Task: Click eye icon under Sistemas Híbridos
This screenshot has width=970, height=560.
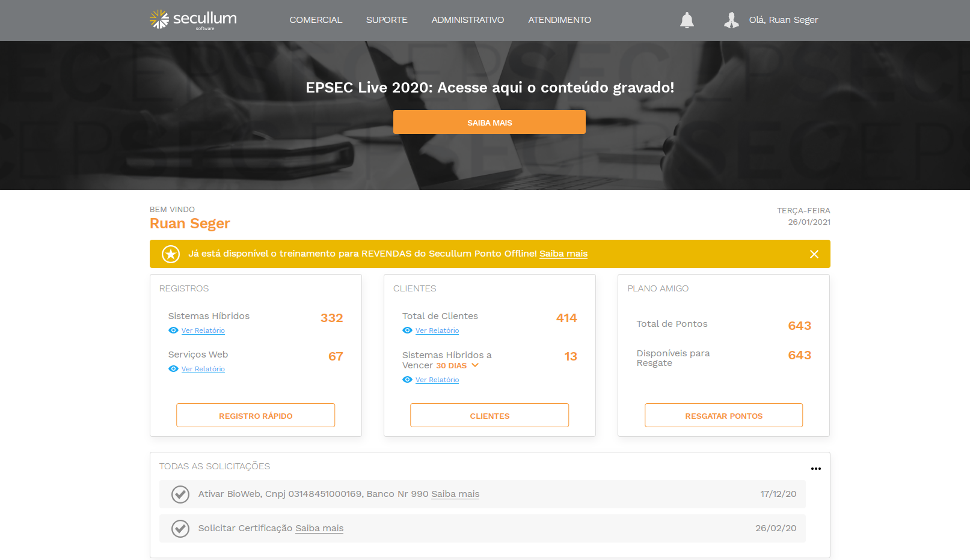Action: (x=173, y=330)
